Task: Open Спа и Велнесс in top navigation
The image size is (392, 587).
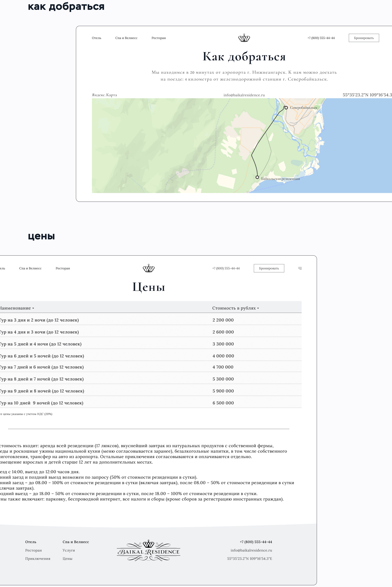Action: [x=126, y=38]
